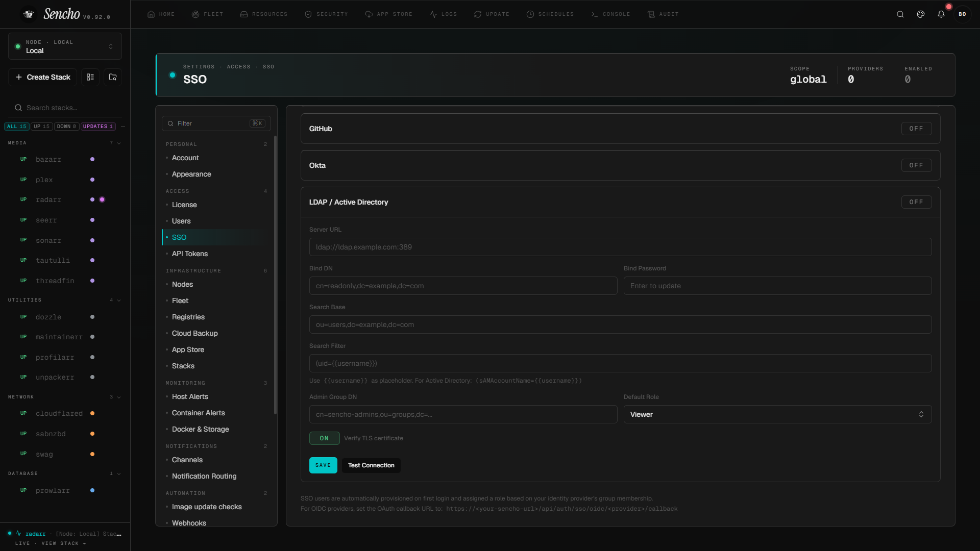Click the Search Filter input field
Image resolution: width=980 pixels, height=551 pixels.
(620, 363)
